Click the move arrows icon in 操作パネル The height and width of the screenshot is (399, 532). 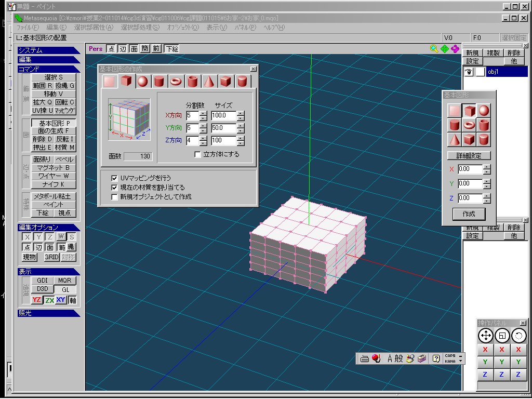(486, 336)
